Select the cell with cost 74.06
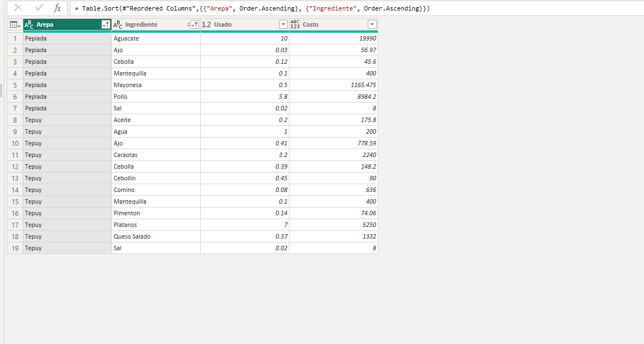 pos(333,213)
